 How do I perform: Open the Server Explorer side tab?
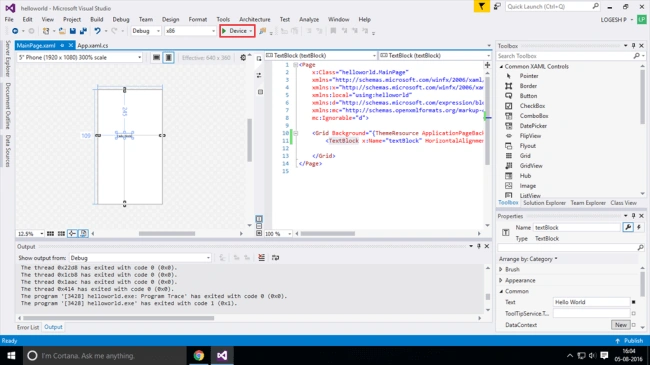tap(7, 58)
